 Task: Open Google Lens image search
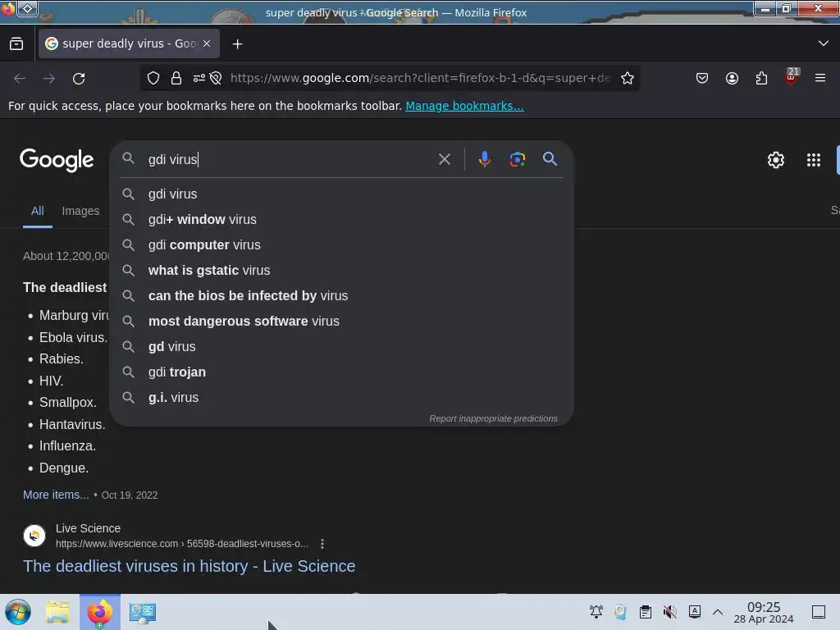coord(517,159)
